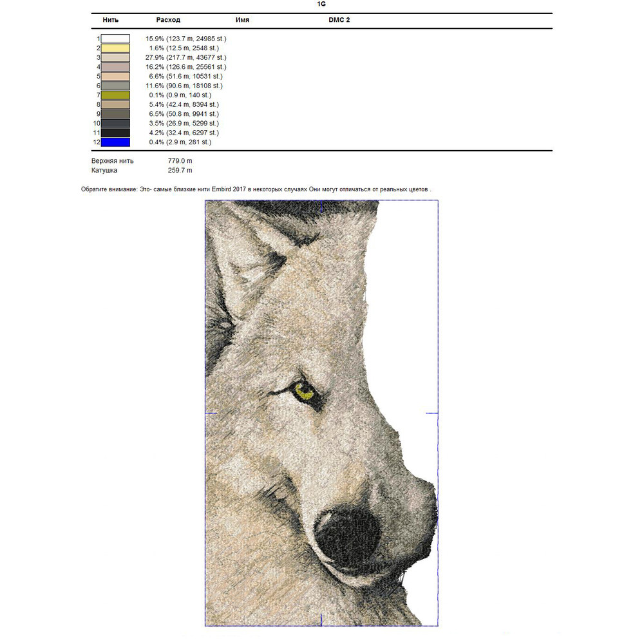Pick the olive green thread 7 swatch
Viewport: 644px width, 644px height.
click(115, 95)
